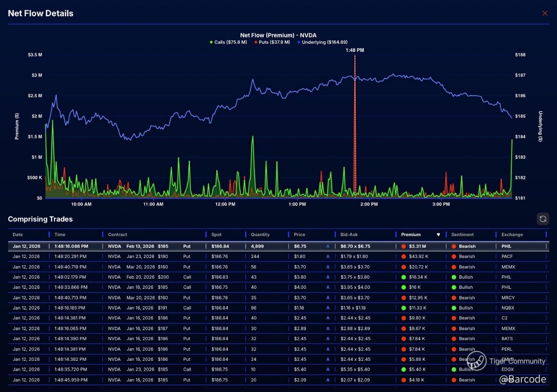This screenshot has height=392, width=557.
Task: Toggle the Puts series in chart legend
Action: pos(272,42)
